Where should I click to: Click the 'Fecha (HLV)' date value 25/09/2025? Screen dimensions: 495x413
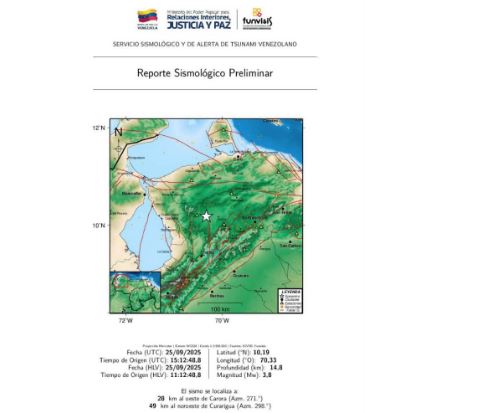point(183,368)
